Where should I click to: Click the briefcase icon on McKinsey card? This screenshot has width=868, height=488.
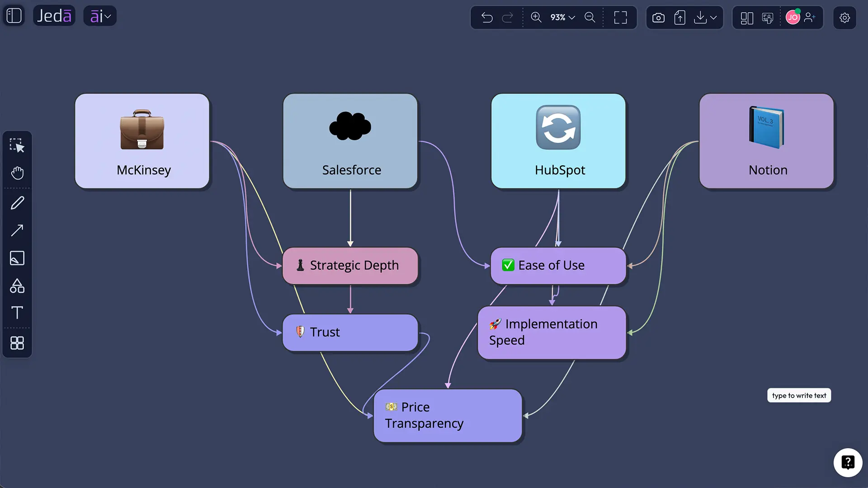click(142, 129)
